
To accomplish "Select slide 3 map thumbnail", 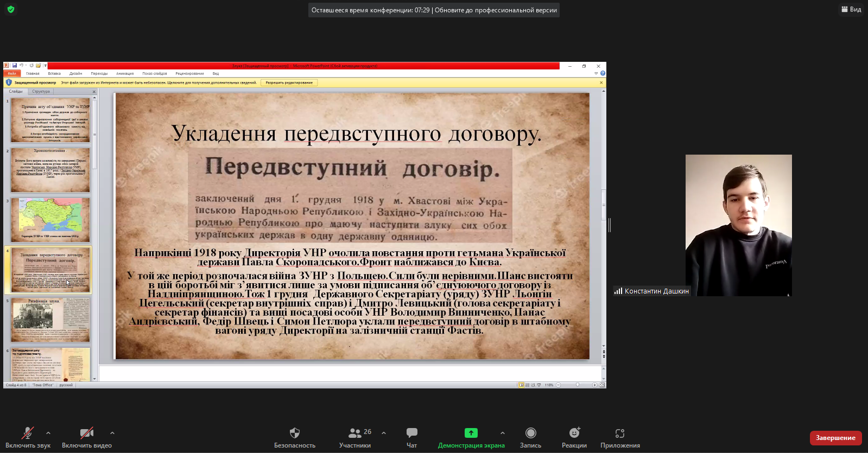I will [x=50, y=219].
